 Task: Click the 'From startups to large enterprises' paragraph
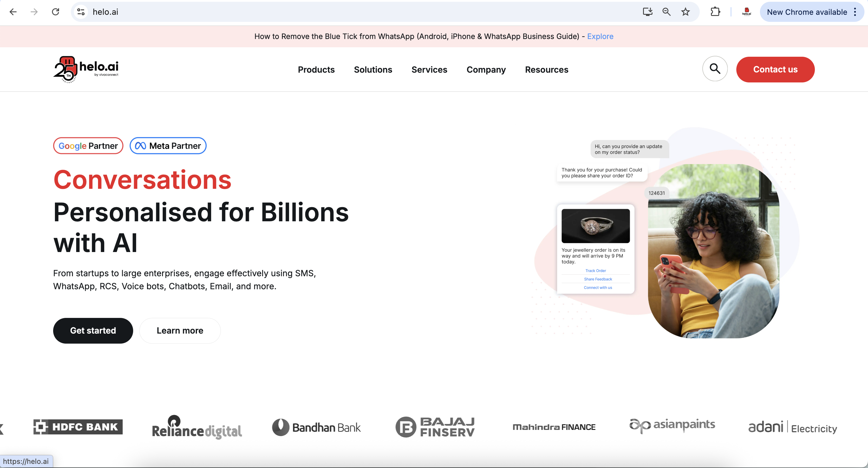[184, 279]
